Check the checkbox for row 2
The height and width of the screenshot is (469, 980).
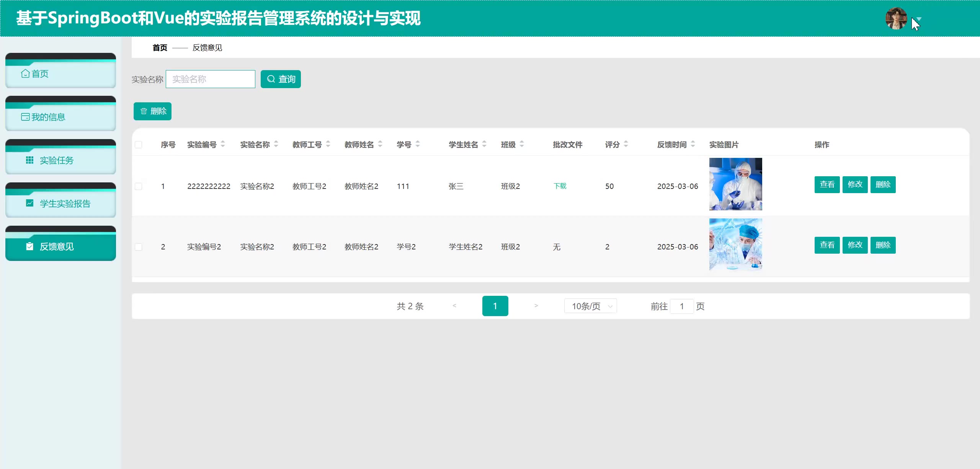(x=139, y=247)
